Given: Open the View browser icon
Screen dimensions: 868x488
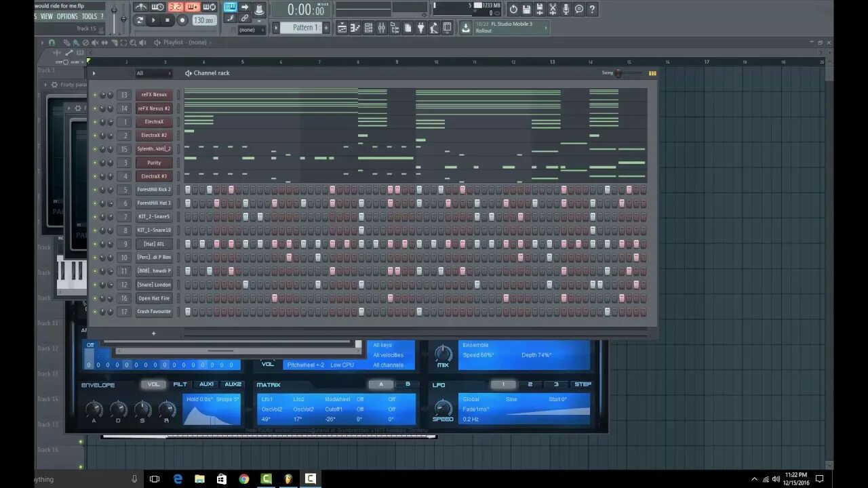Looking at the screenshot, I should pyautogui.click(x=394, y=28).
